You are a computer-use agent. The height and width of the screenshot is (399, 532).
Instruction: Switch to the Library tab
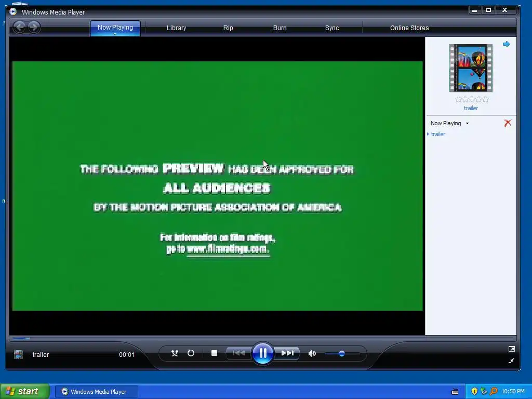[176, 28]
